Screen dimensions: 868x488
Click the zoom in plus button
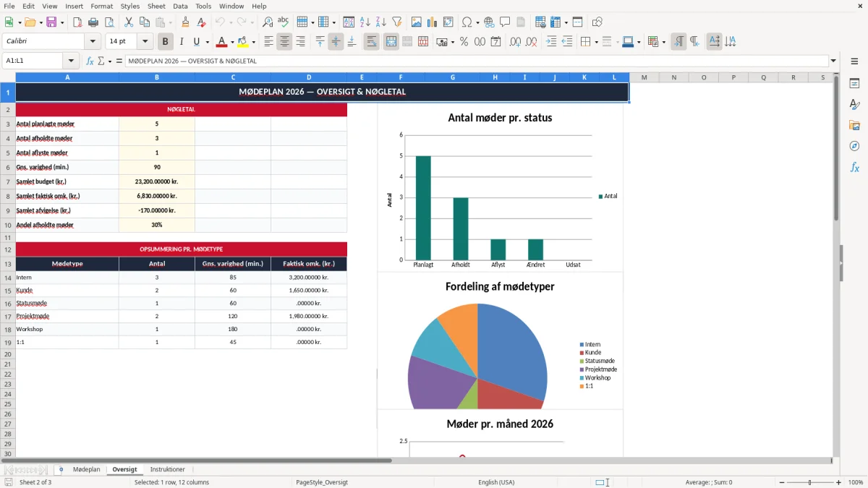pos(839,482)
